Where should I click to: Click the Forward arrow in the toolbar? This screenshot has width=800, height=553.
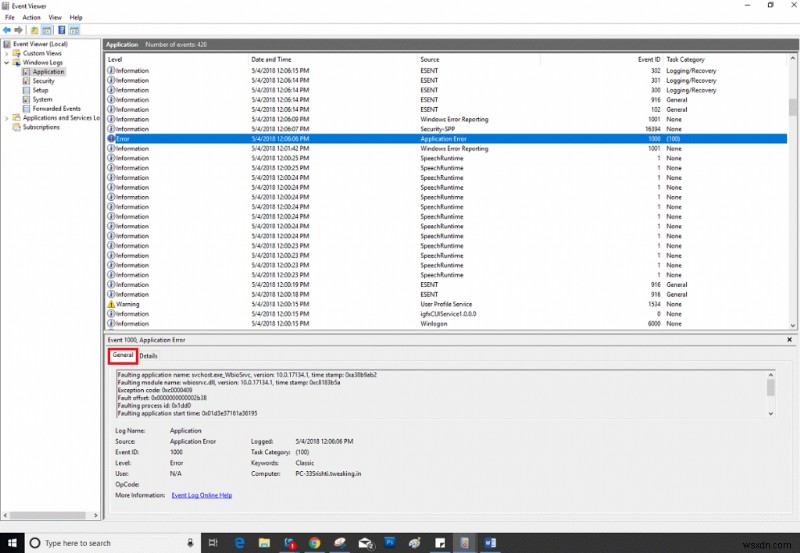coord(18,30)
